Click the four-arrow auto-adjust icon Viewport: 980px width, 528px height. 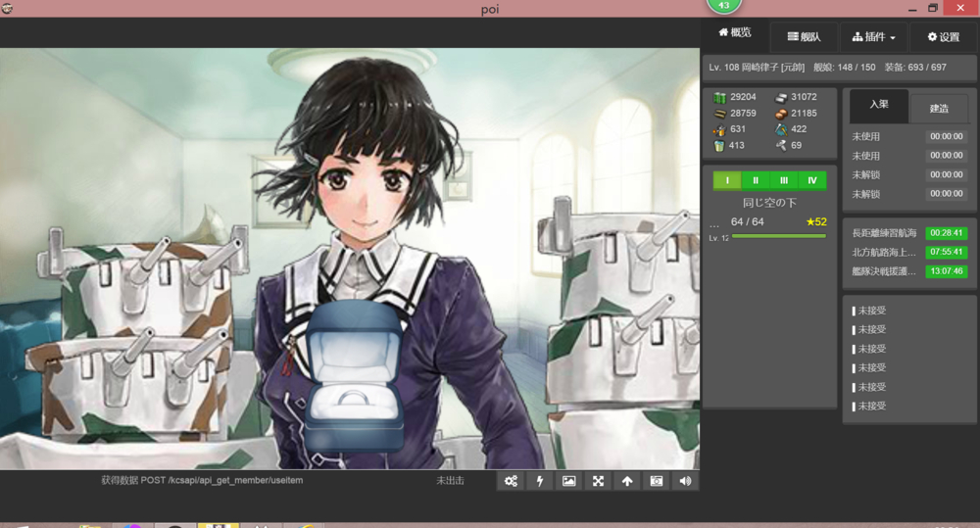coord(598,481)
